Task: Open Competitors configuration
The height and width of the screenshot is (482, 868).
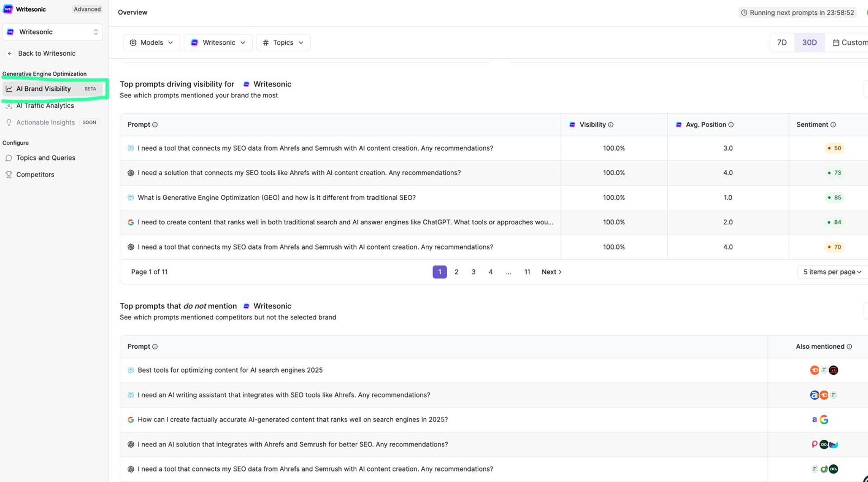Action: tap(35, 175)
